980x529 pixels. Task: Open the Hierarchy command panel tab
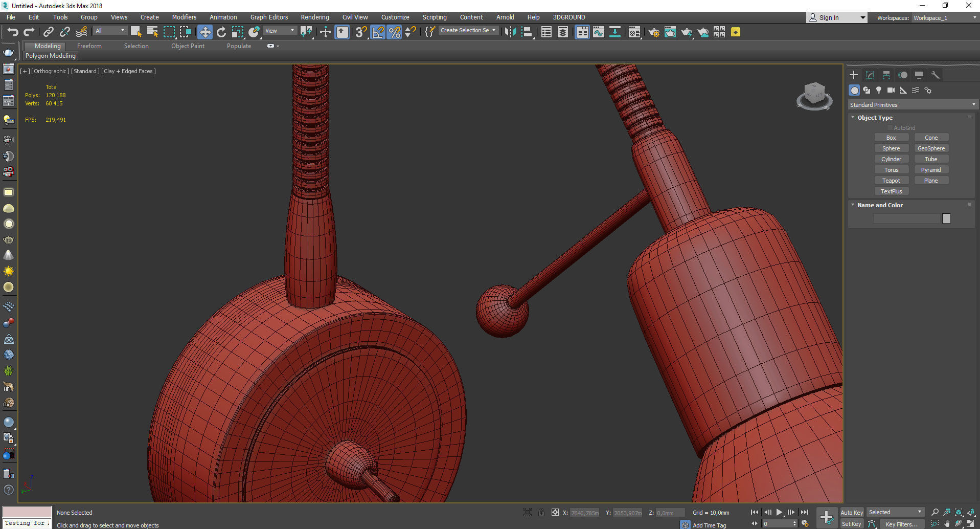886,75
